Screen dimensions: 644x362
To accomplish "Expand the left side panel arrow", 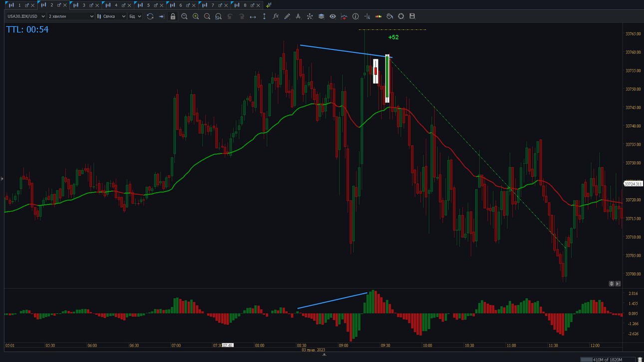I will [2, 179].
